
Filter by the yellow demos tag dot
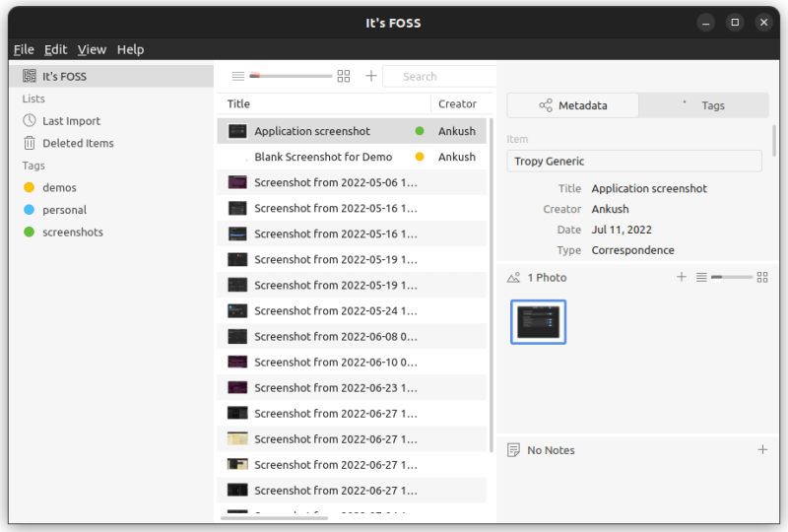[x=30, y=187]
